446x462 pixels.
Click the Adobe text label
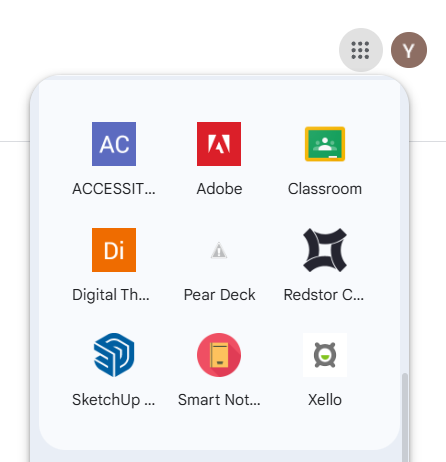click(x=219, y=189)
